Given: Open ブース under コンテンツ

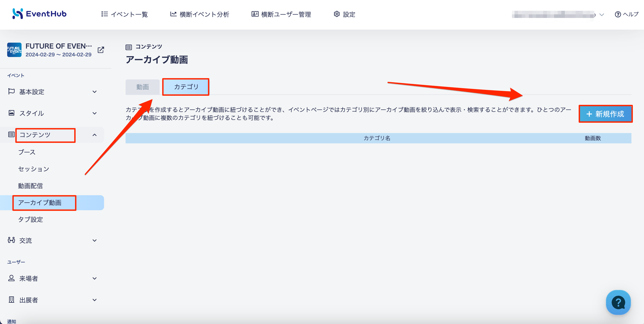Looking at the screenshot, I should pyautogui.click(x=26, y=152).
